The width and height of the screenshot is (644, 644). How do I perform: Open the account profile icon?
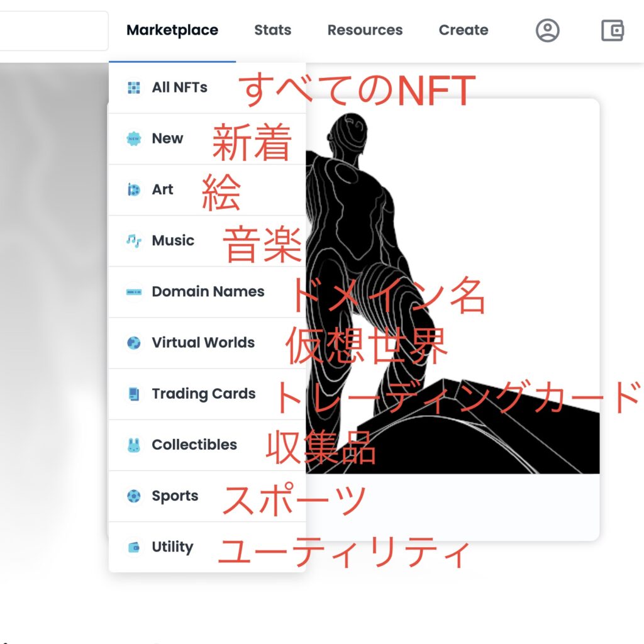pyautogui.click(x=548, y=30)
